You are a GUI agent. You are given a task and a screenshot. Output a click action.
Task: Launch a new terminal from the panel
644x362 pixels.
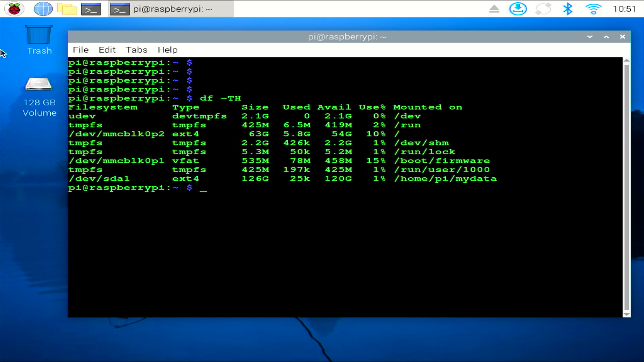click(91, 9)
